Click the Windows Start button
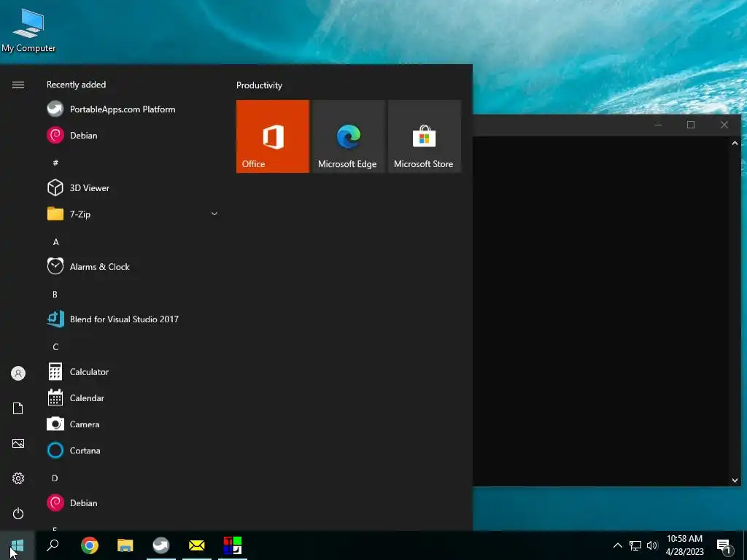The height and width of the screenshot is (560, 747). pyautogui.click(x=18, y=545)
